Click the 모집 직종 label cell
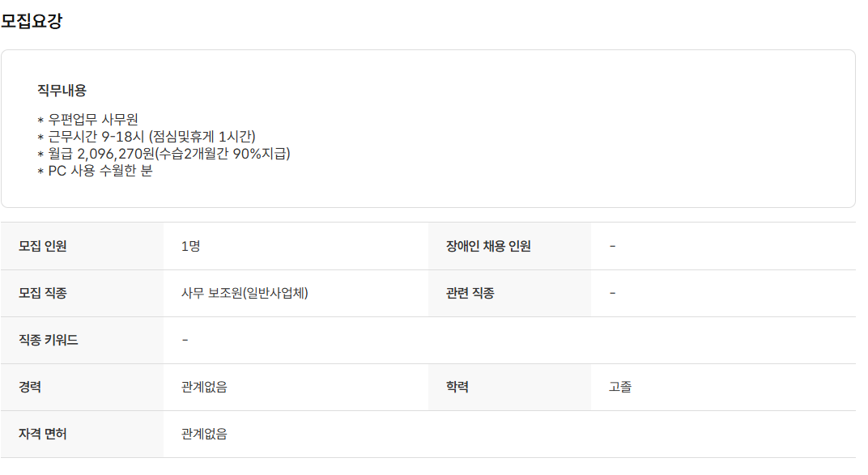 click(x=43, y=293)
